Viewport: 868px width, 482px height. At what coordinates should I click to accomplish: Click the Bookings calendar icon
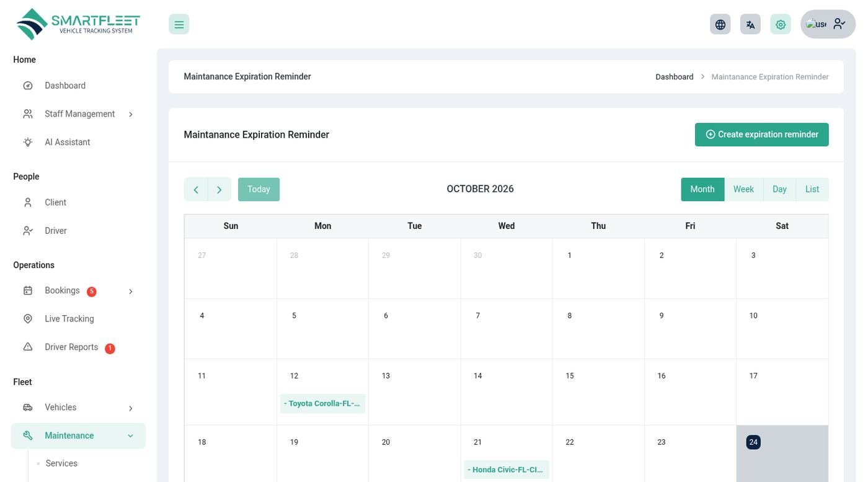point(28,290)
